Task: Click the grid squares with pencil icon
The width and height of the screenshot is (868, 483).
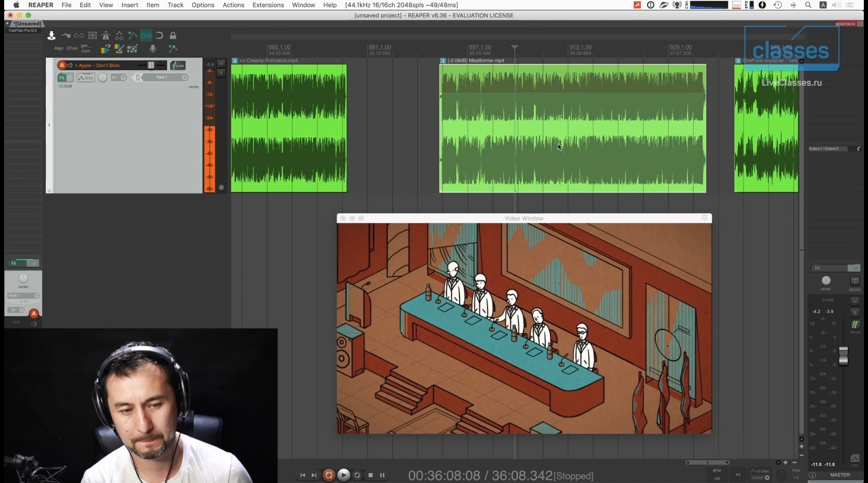Action: point(133,48)
